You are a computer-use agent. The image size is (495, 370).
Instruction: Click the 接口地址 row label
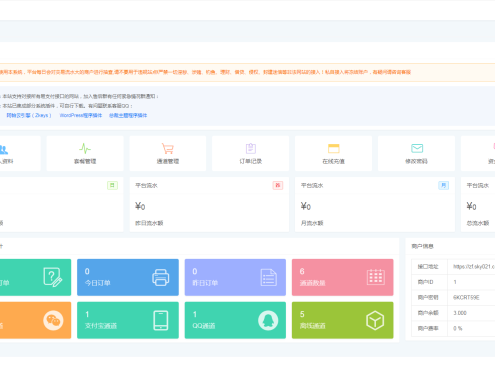point(428,267)
